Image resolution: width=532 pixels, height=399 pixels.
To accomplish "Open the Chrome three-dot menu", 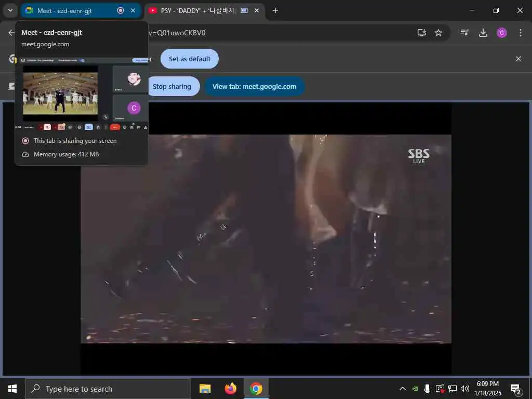I will (x=521, y=33).
